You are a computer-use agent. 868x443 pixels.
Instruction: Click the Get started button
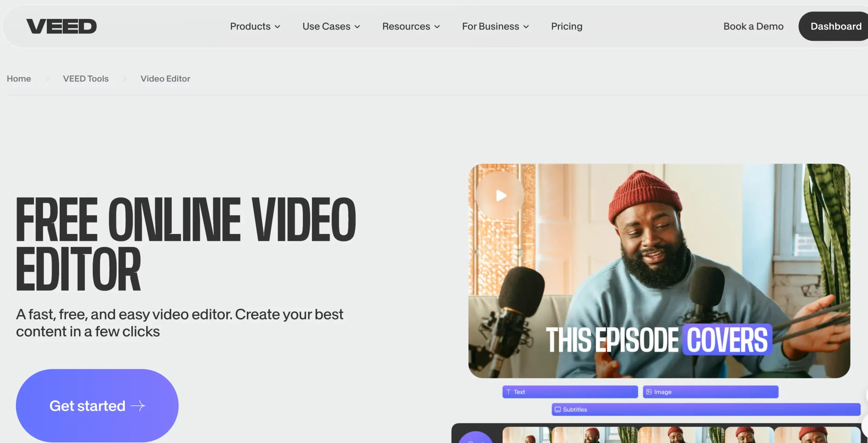(x=97, y=405)
